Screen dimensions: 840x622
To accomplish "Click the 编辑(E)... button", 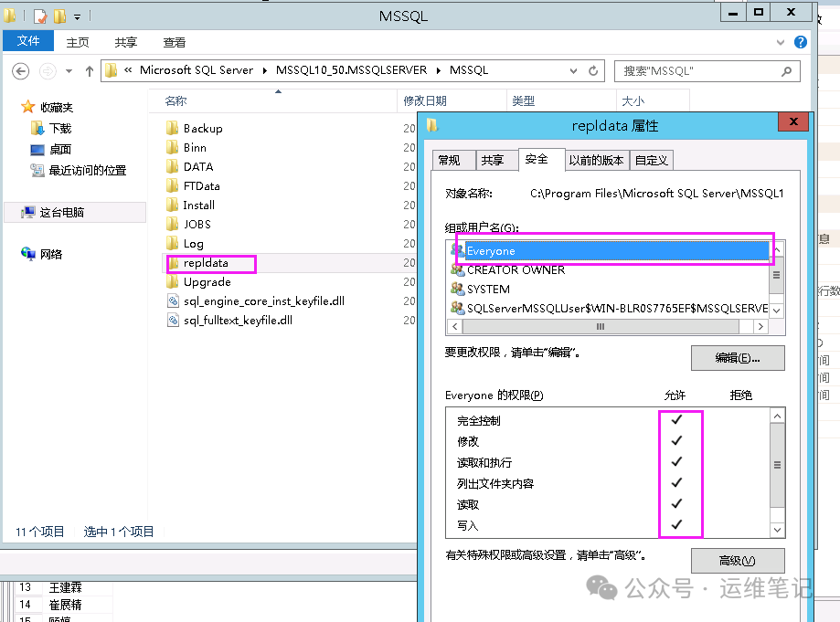I will tap(737, 358).
